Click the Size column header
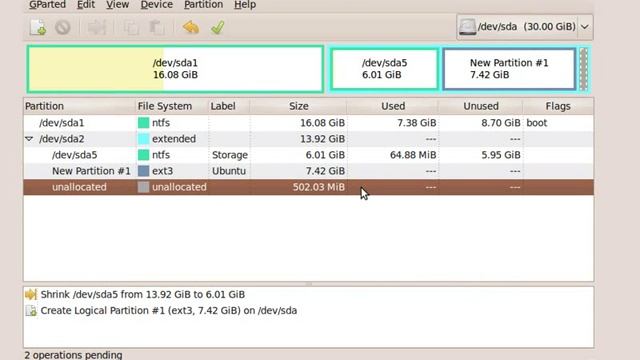 [x=298, y=106]
